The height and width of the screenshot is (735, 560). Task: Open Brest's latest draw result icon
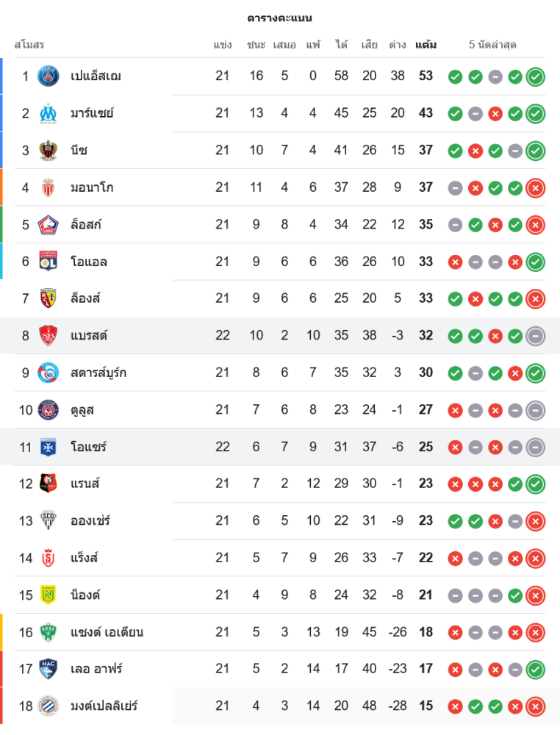click(536, 335)
